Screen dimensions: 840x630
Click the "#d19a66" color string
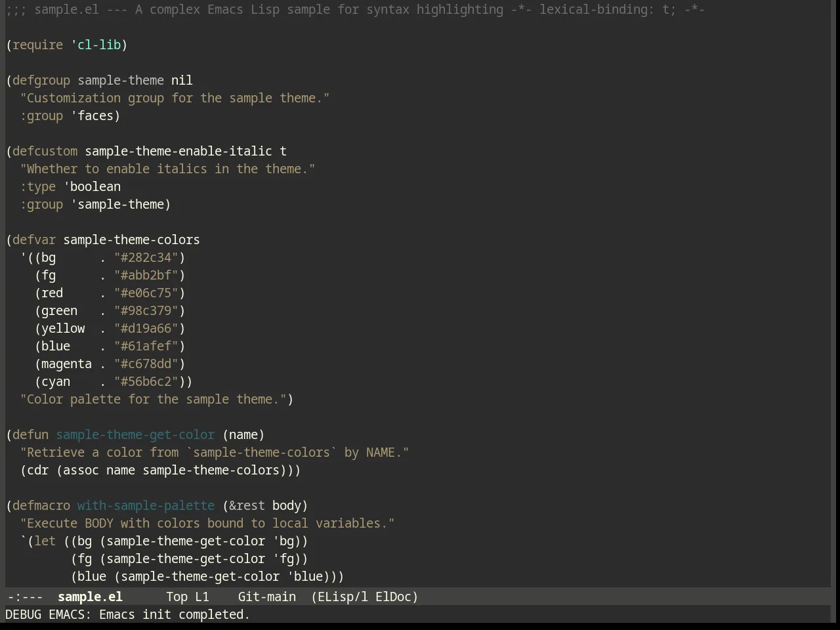[146, 328]
